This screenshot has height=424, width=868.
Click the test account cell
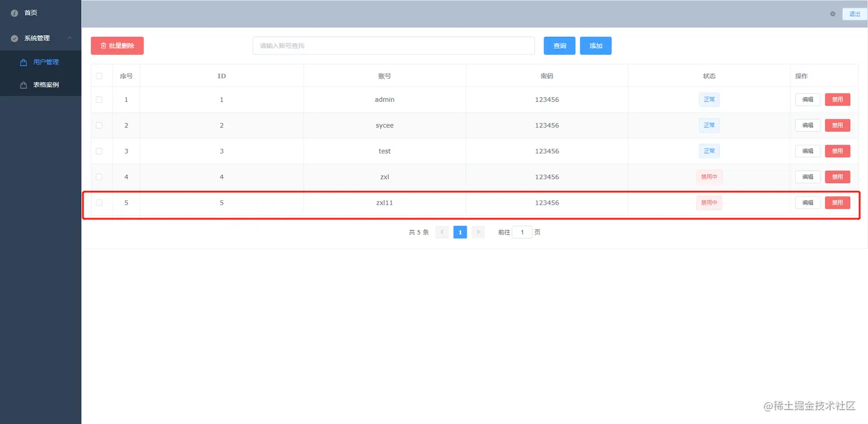pyautogui.click(x=385, y=151)
